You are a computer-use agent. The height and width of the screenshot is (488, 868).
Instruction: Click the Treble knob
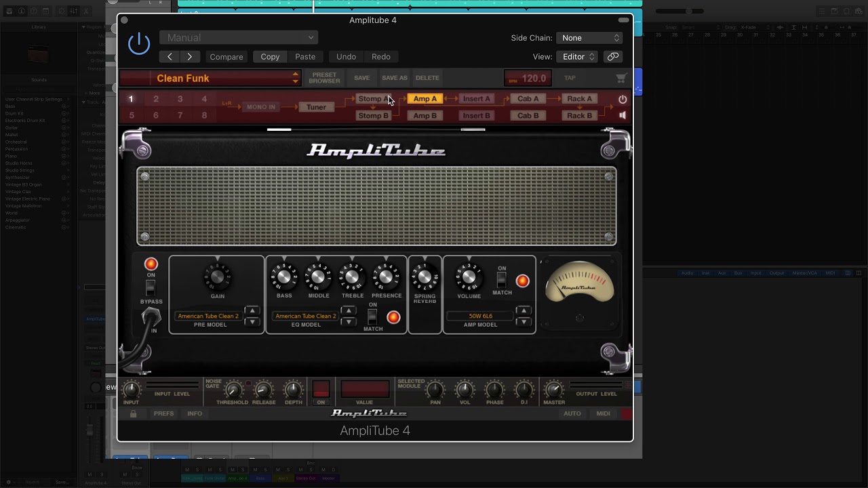352,277
